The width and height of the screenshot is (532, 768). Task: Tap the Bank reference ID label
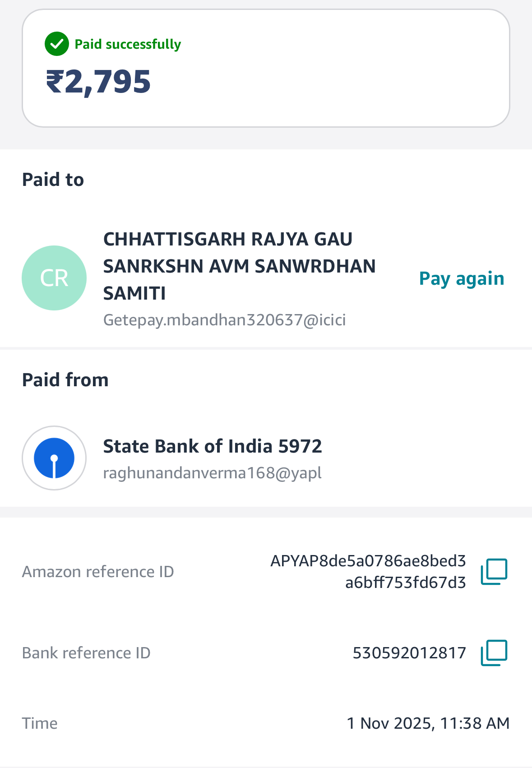86,653
